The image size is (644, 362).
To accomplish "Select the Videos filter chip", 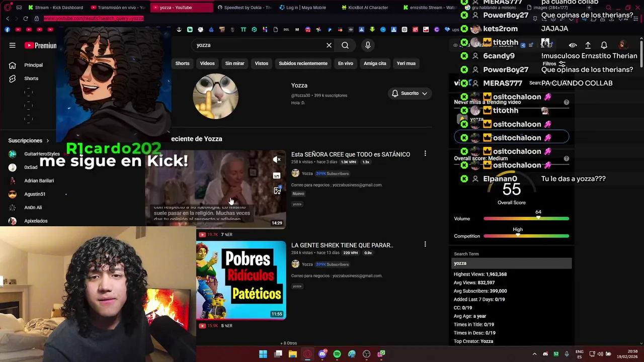I will click(207, 63).
